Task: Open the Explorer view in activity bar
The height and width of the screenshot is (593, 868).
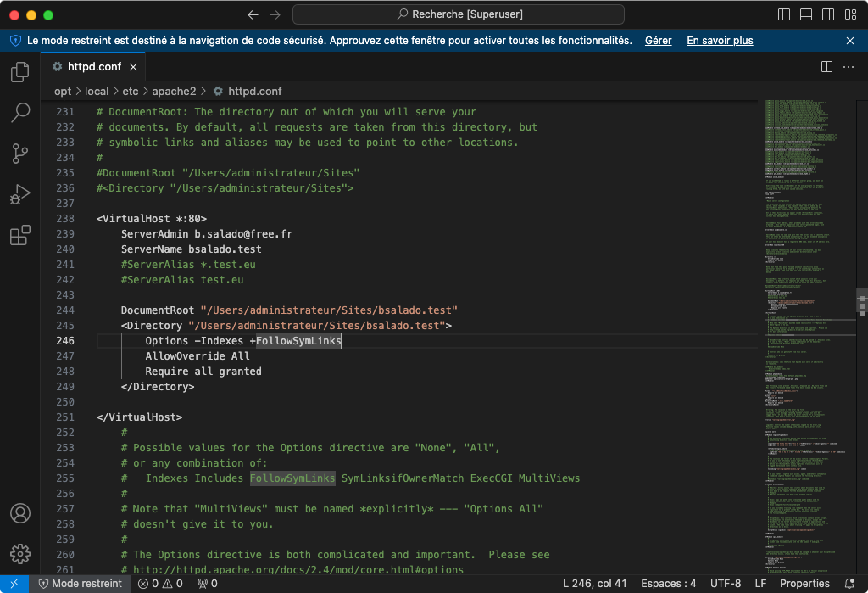Action: 19,72
